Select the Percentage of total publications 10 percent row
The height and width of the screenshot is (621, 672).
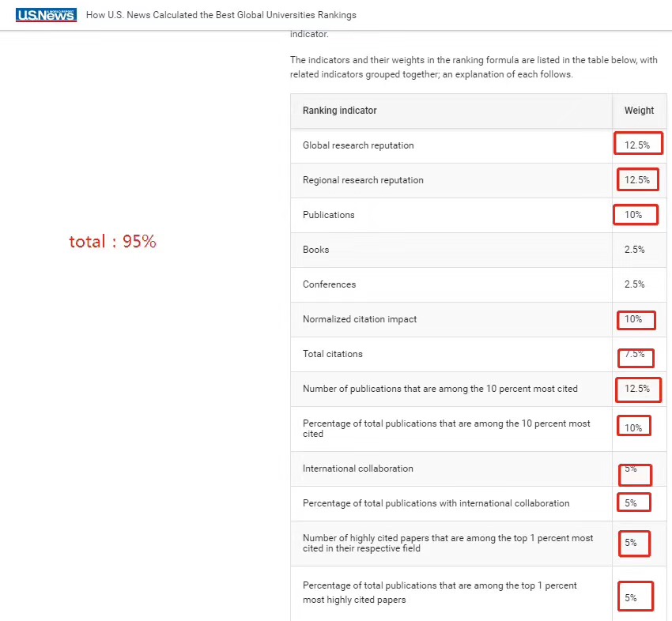pyautogui.click(x=478, y=429)
